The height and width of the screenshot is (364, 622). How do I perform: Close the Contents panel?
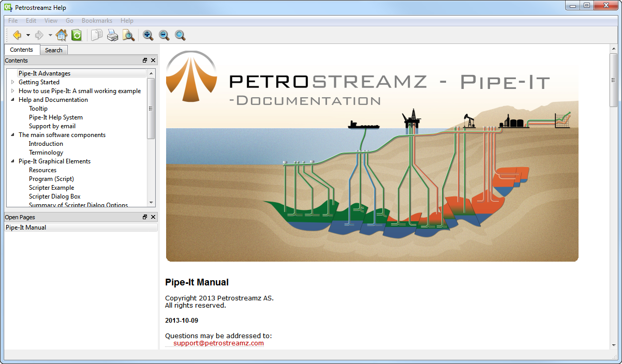[x=153, y=60]
